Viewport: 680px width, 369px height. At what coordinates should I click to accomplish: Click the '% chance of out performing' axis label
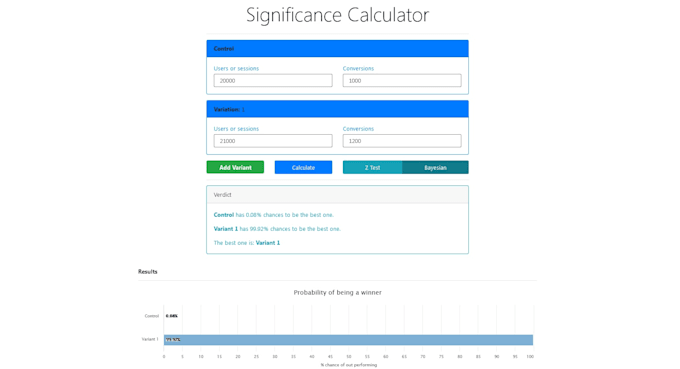click(349, 365)
